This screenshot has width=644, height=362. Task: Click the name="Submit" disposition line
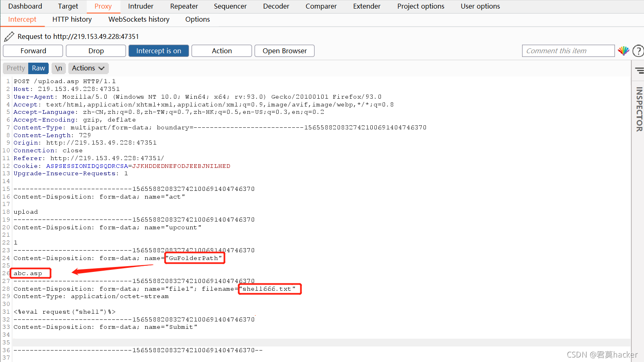[x=106, y=327]
